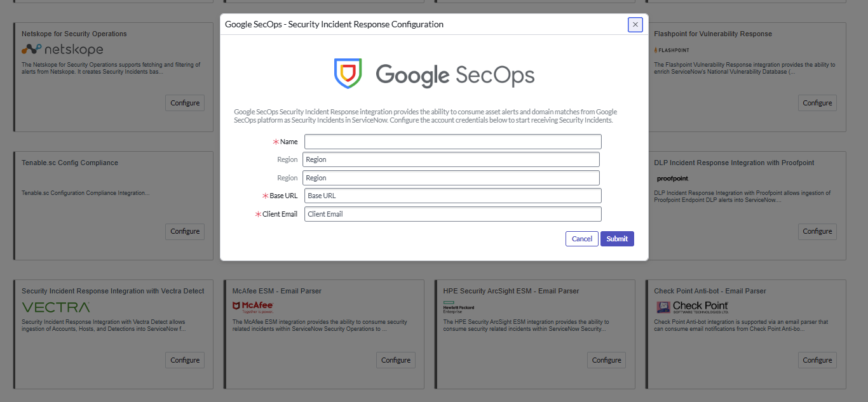Configure the Netskope for Security Operations integration
This screenshot has height=402, width=868.
tap(184, 102)
